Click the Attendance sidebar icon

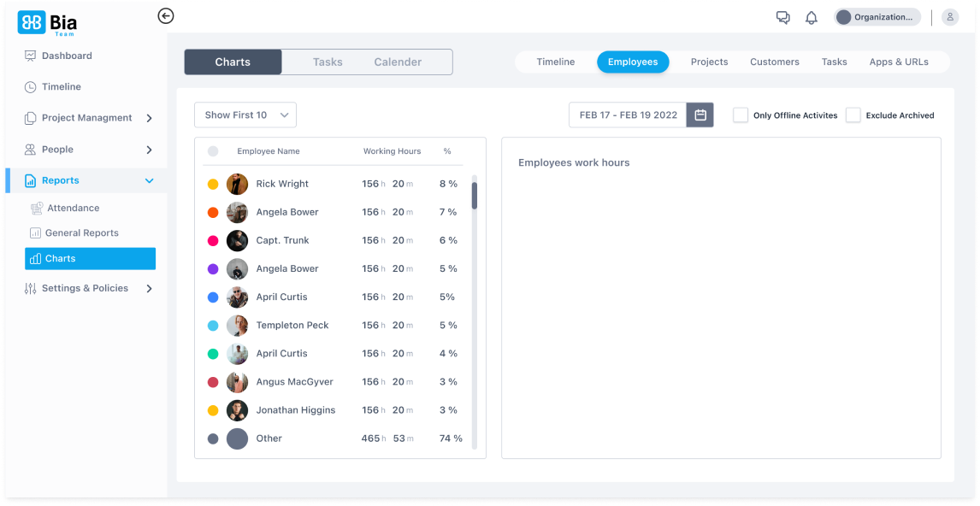37,209
